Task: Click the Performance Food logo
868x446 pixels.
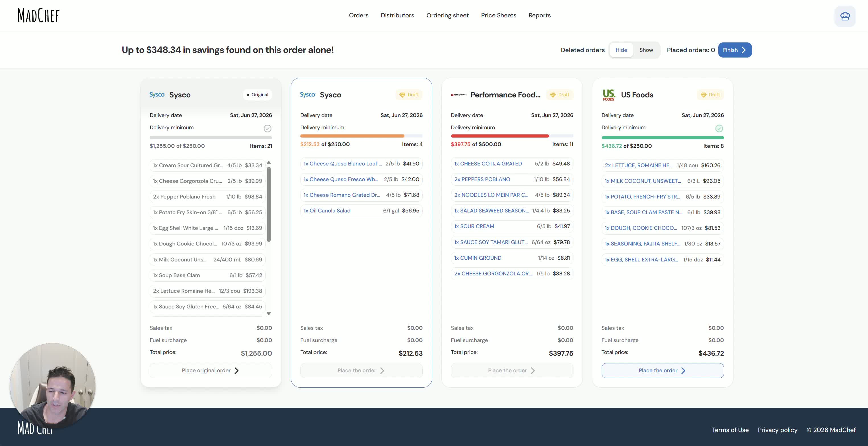Action: pos(458,95)
